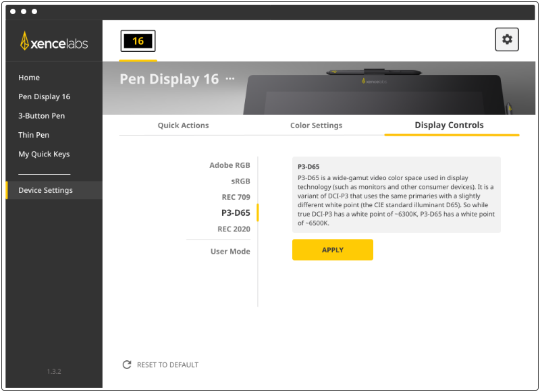Viewport: 540px width, 392px height.
Task: Click the reset arrow icon
Action: pos(126,364)
